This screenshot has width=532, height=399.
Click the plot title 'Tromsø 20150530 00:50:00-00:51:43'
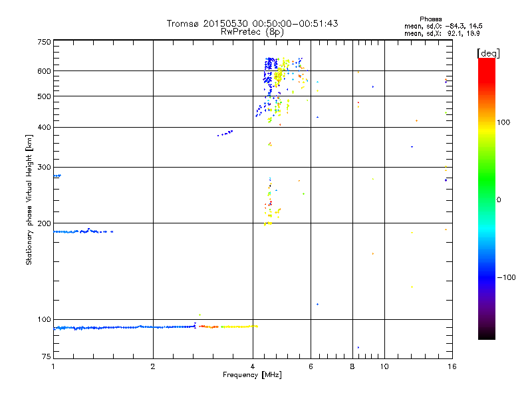point(252,23)
